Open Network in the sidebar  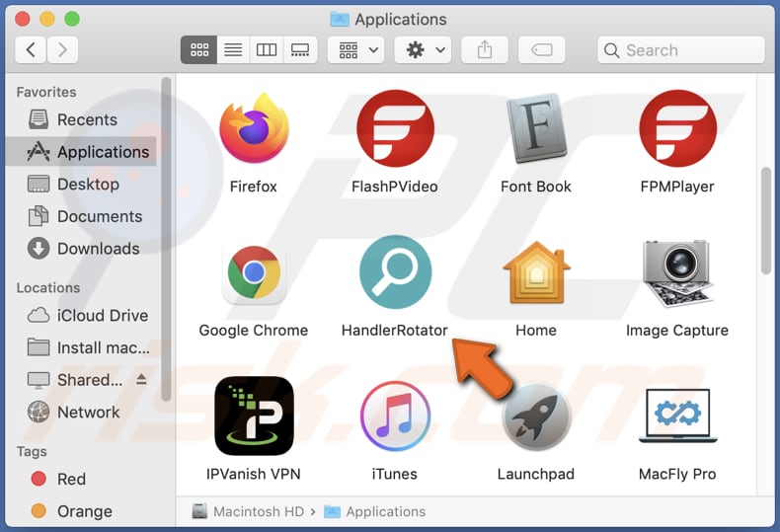82,413
